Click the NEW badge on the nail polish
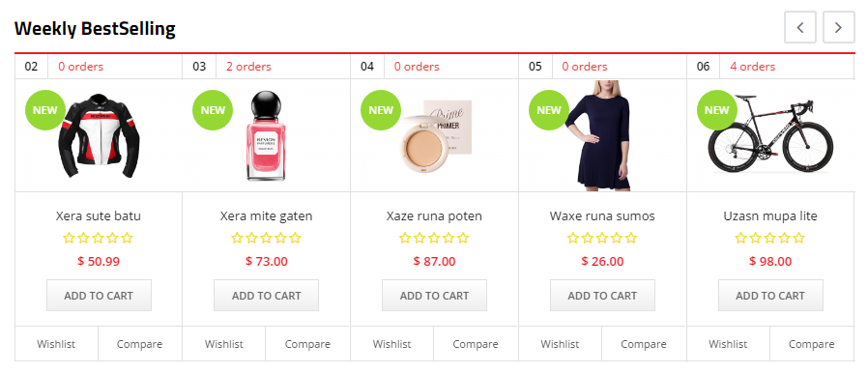This screenshot has width=868, height=373. (213, 109)
